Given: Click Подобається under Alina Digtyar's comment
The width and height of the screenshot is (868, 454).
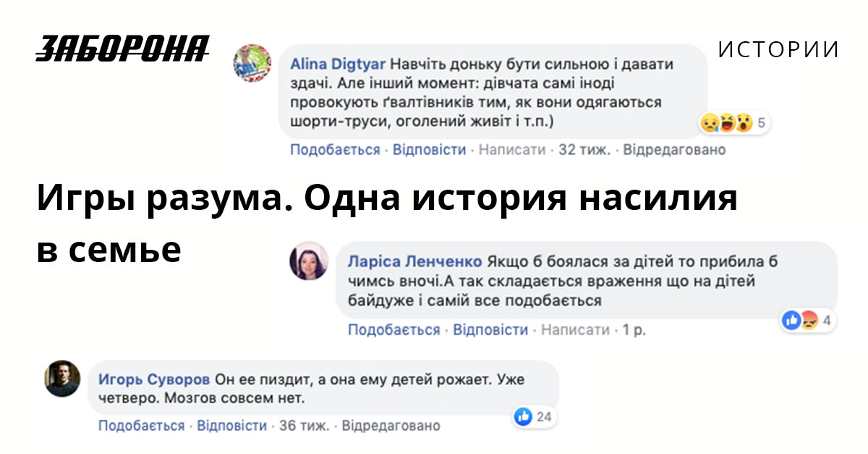Looking at the screenshot, I should (335, 150).
